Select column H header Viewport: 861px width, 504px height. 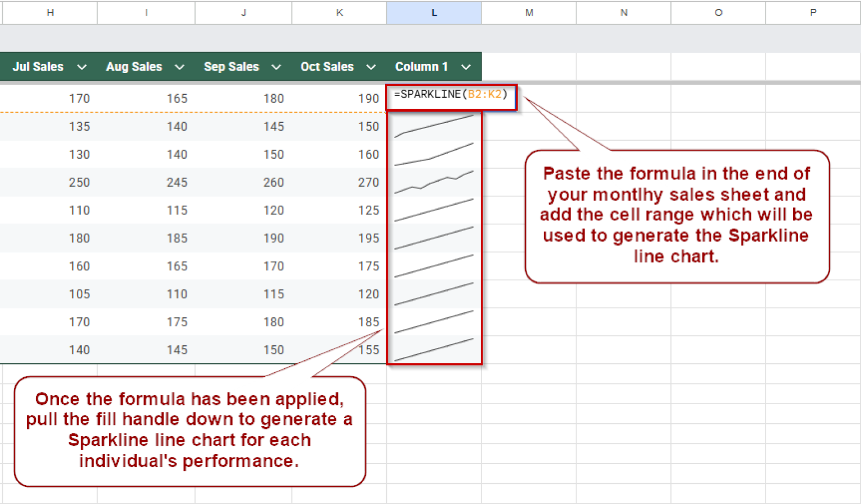[x=49, y=12]
